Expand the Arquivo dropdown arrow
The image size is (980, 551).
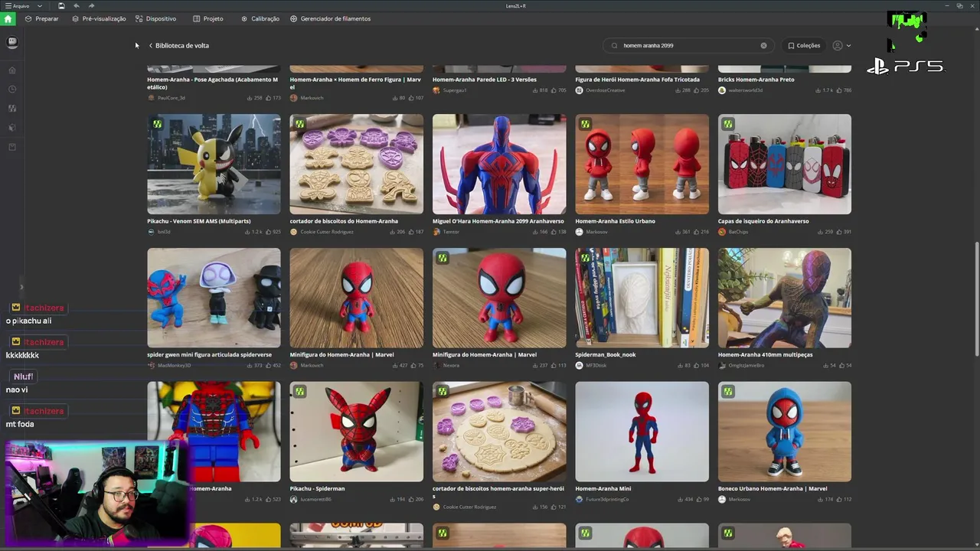tap(40, 5)
